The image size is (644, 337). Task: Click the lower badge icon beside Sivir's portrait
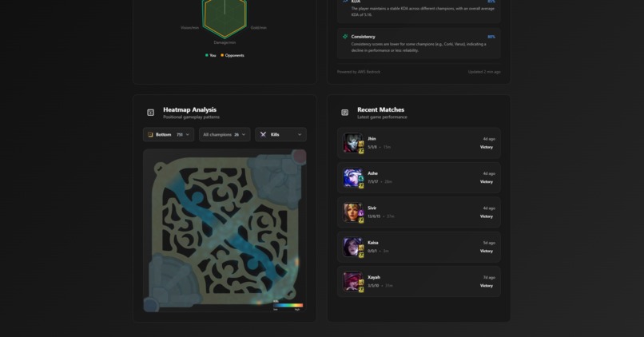[361, 220]
